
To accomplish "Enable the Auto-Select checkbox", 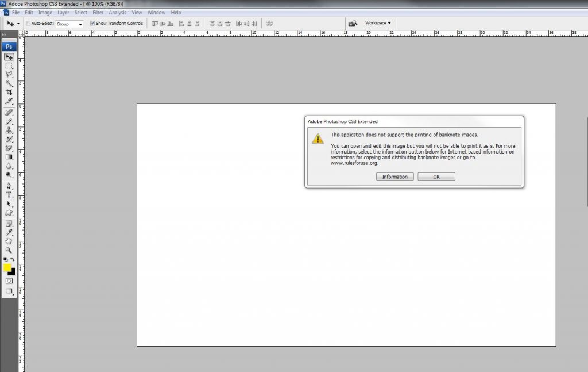I will [x=29, y=24].
